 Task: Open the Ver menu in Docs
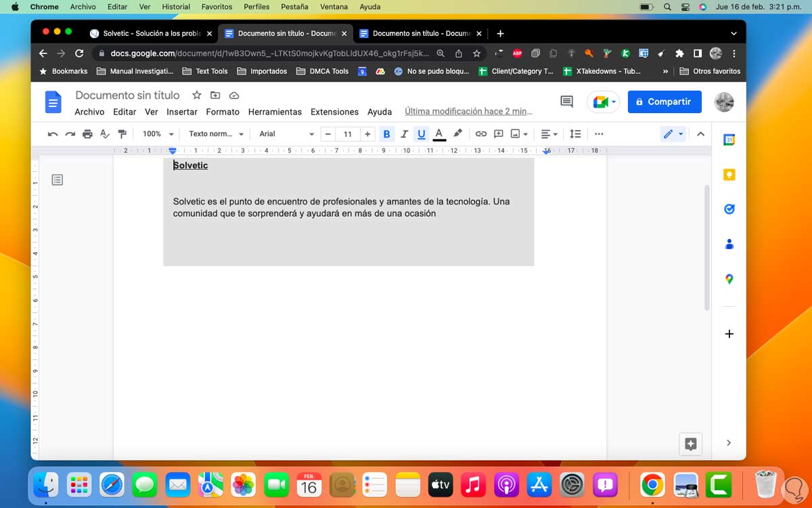click(152, 112)
